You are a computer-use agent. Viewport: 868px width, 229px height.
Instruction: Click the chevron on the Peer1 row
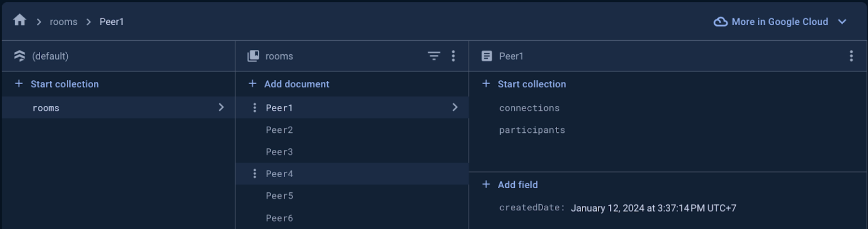pyautogui.click(x=455, y=107)
